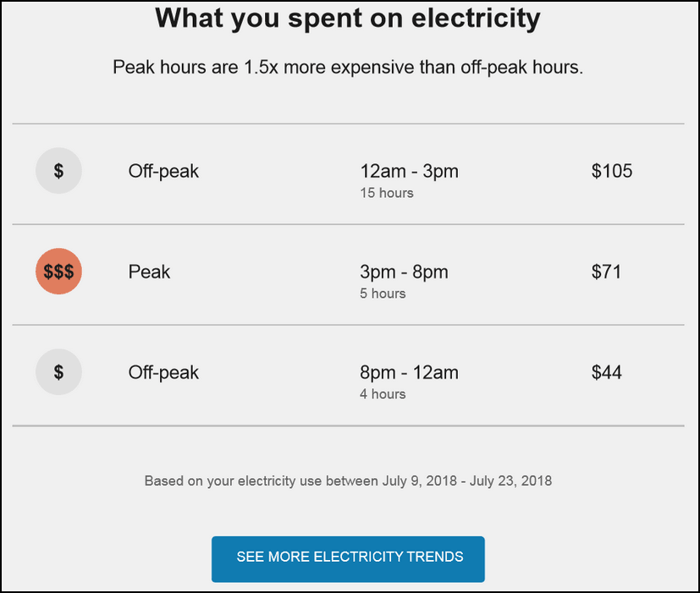The width and height of the screenshot is (700, 593).
Task: Select the Peak row label
Action: click(x=149, y=272)
